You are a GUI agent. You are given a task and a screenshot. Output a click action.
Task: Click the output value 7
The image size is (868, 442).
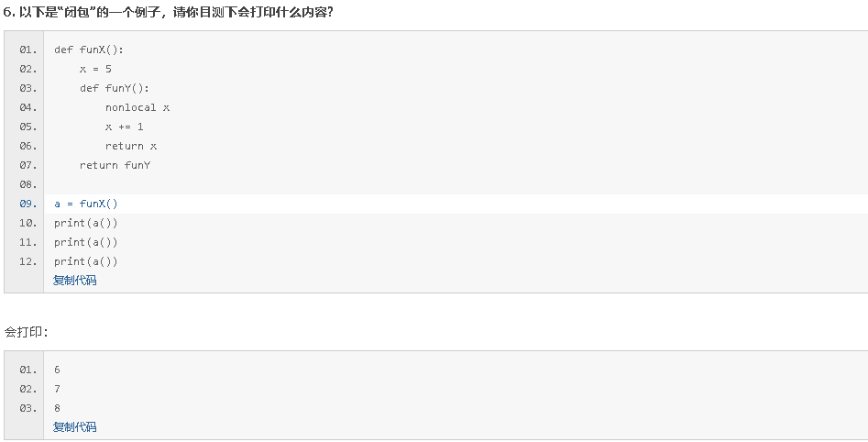pyautogui.click(x=57, y=389)
